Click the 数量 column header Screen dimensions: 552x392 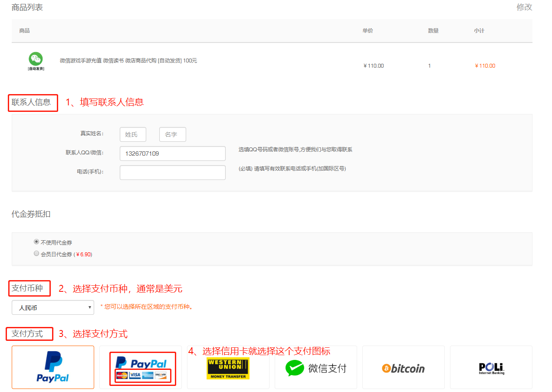(x=433, y=31)
